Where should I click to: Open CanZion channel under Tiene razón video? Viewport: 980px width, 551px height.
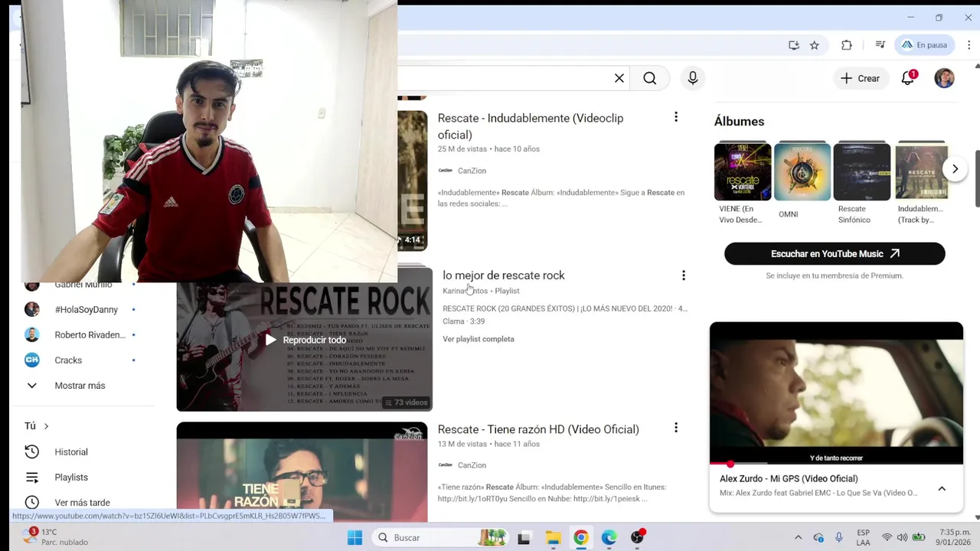click(x=472, y=465)
